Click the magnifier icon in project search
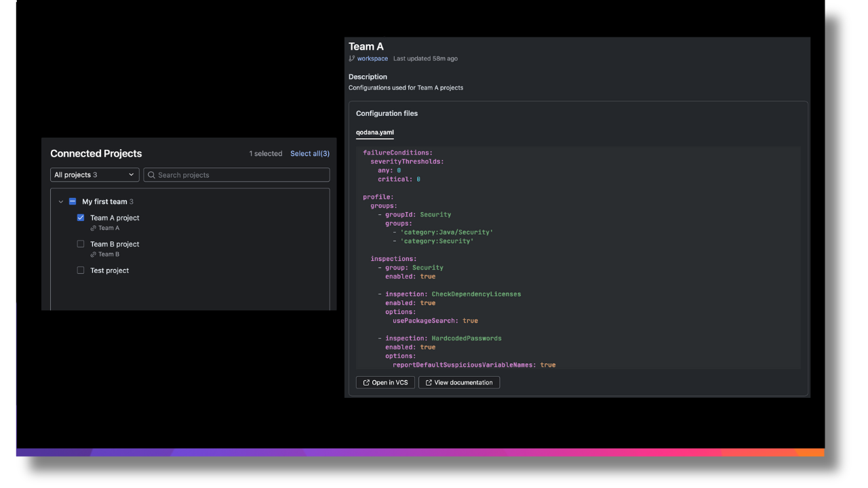Image resolution: width=868 pixels, height=488 pixels. 151,175
